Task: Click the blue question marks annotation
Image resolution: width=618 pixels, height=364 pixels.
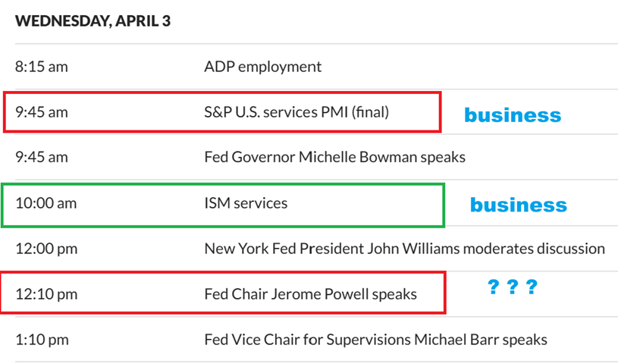Action: pos(511,287)
